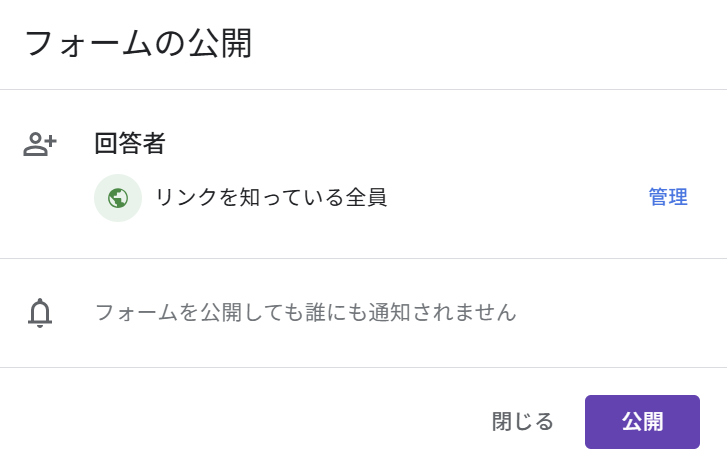Click the フォームを公開しても誰にも通知されません message
Image resolution: width=727 pixels, height=464 pixels.
coord(306,312)
